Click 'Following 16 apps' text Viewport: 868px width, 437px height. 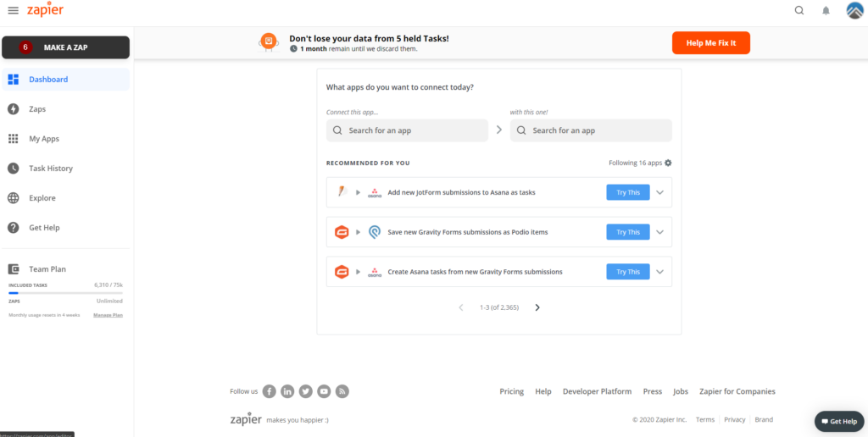(x=635, y=163)
